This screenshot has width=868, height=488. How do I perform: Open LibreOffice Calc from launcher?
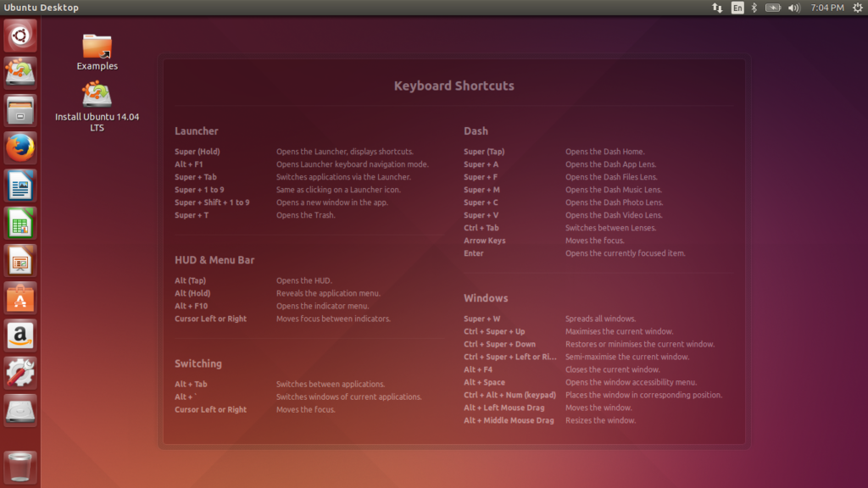[x=20, y=223]
